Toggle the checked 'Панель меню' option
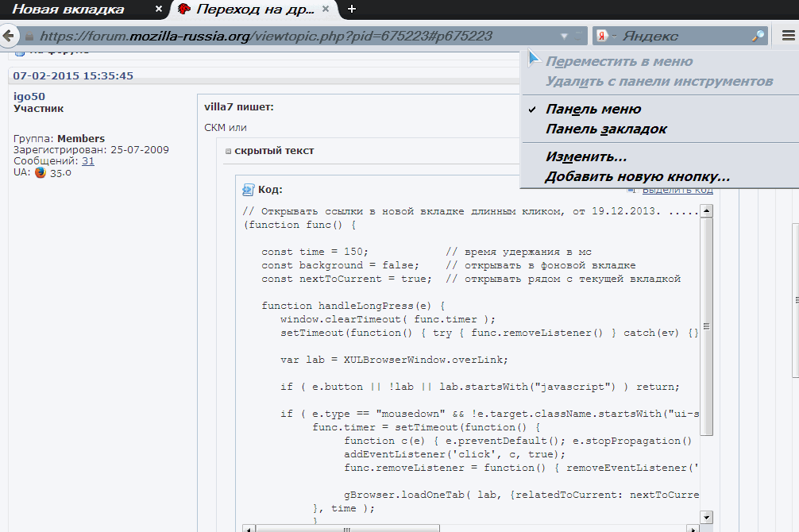The image size is (799, 532). (593, 109)
